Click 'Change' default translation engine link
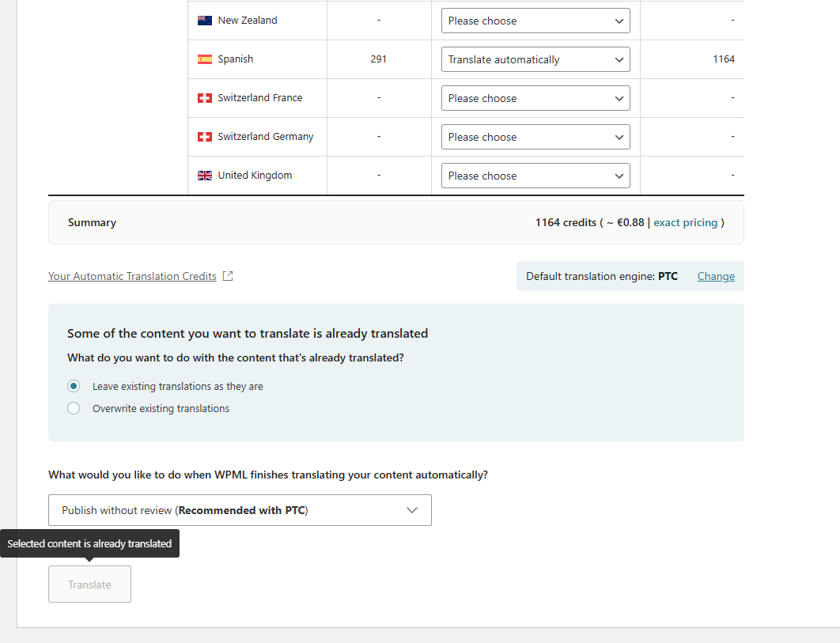The height and width of the screenshot is (643, 840). [716, 277]
